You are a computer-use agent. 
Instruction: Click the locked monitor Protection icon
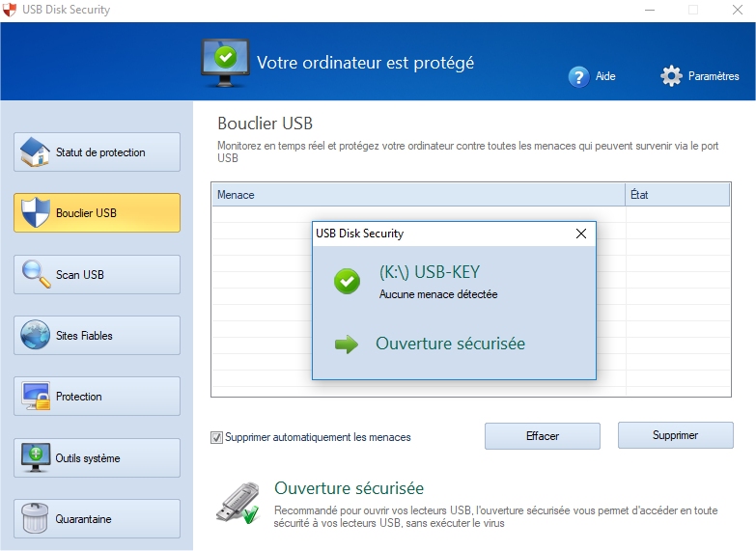tap(36, 396)
